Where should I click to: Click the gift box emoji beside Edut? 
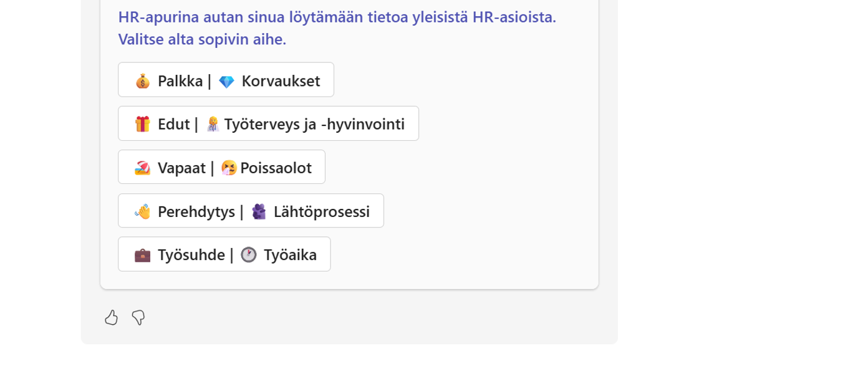143,124
